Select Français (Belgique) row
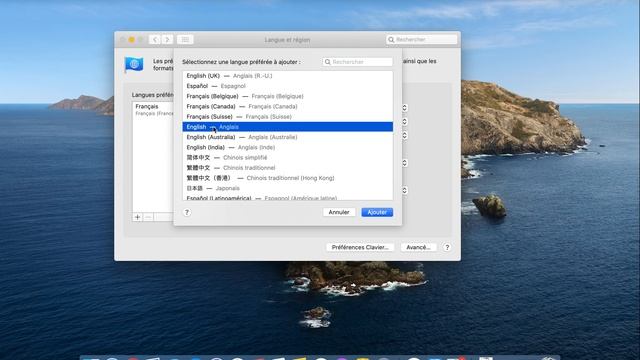 (287, 96)
